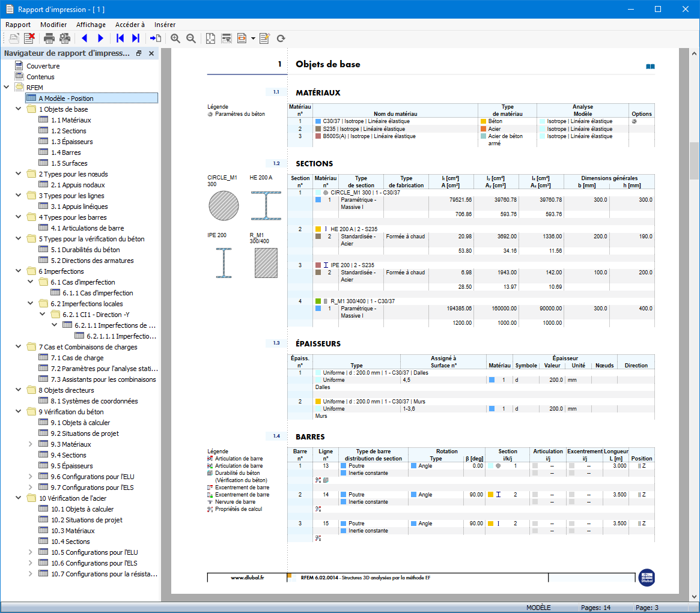The width and height of the screenshot is (700, 613).
Task: Open the Affichage menu
Action: (91, 25)
